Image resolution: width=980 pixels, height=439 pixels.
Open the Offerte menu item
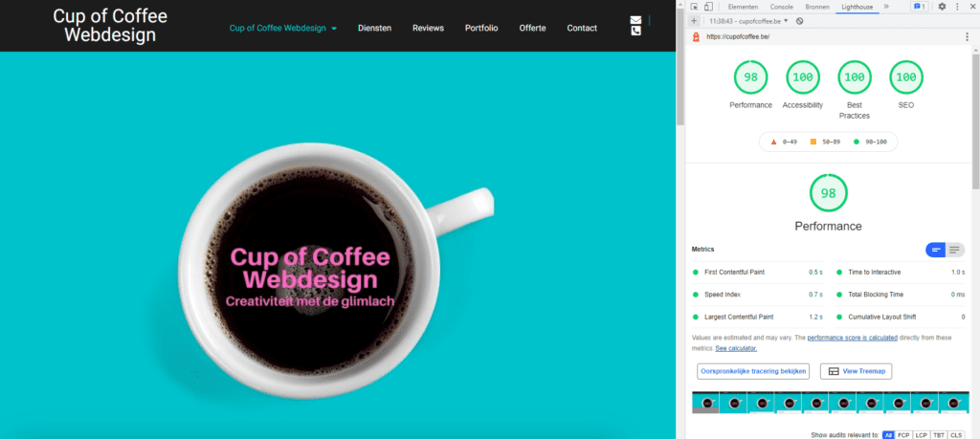coord(532,28)
